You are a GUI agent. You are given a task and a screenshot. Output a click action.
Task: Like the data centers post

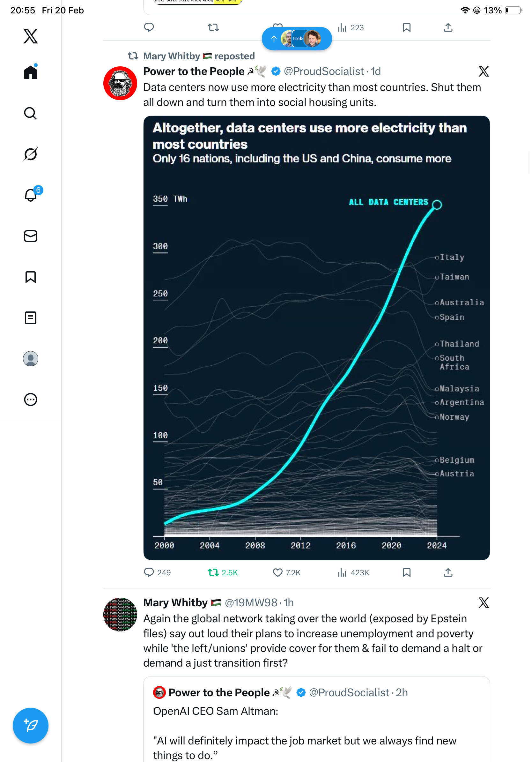pos(277,572)
